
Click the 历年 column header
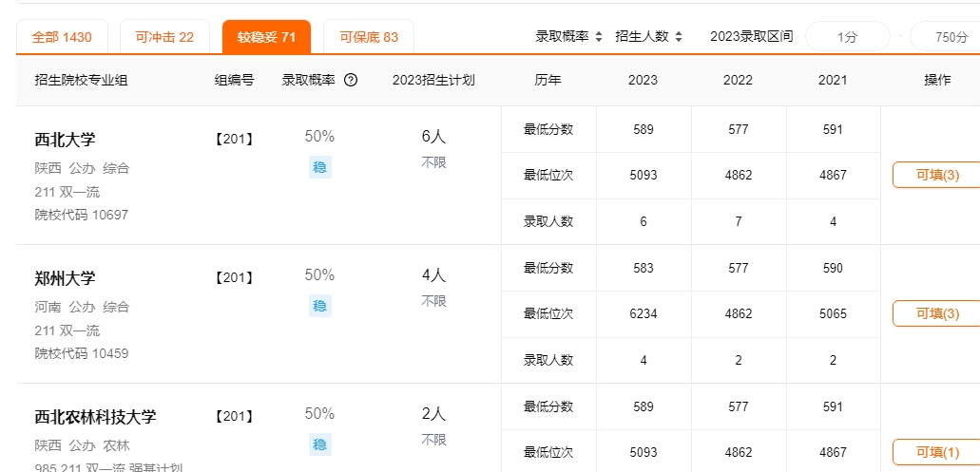(x=548, y=80)
